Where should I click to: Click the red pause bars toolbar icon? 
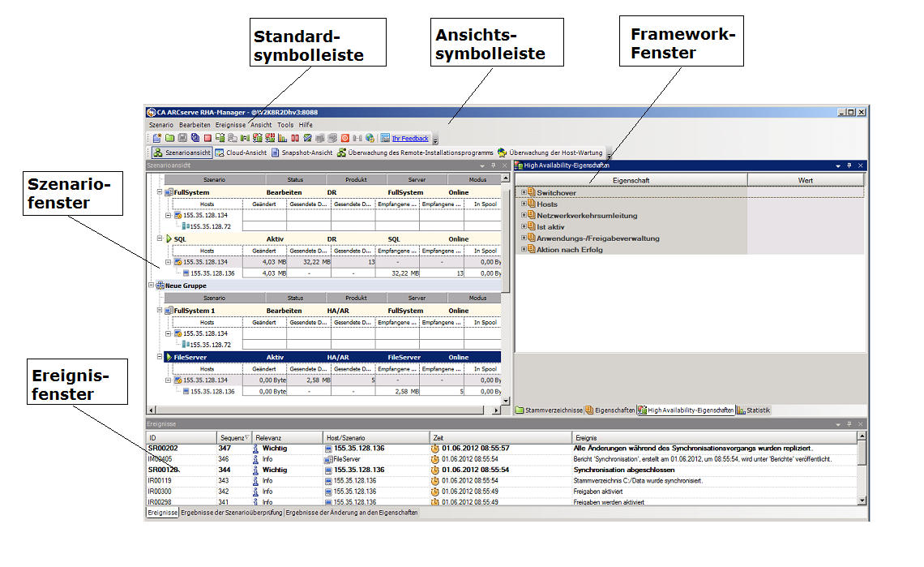(x=295, y=139)
